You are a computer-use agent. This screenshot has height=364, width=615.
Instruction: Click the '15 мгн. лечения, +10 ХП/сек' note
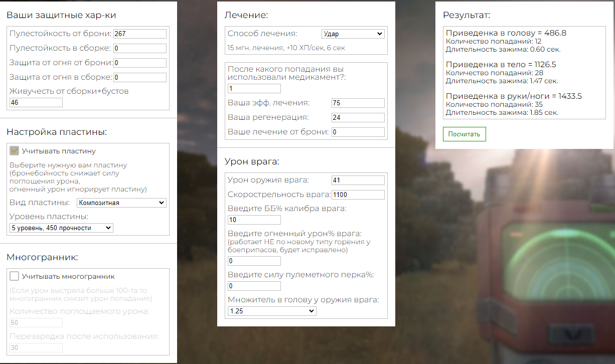click(286, 48)
